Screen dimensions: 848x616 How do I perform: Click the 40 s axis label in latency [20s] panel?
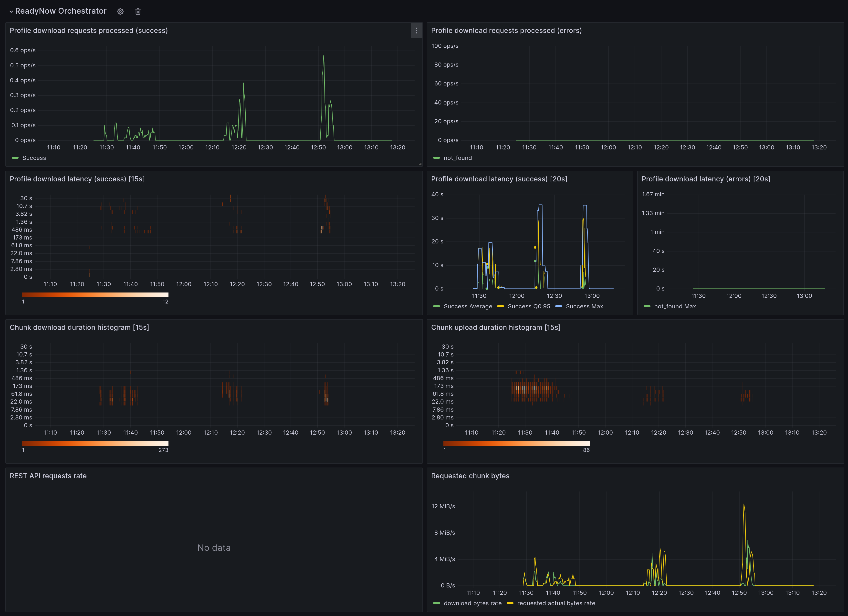tap(438, 194)
